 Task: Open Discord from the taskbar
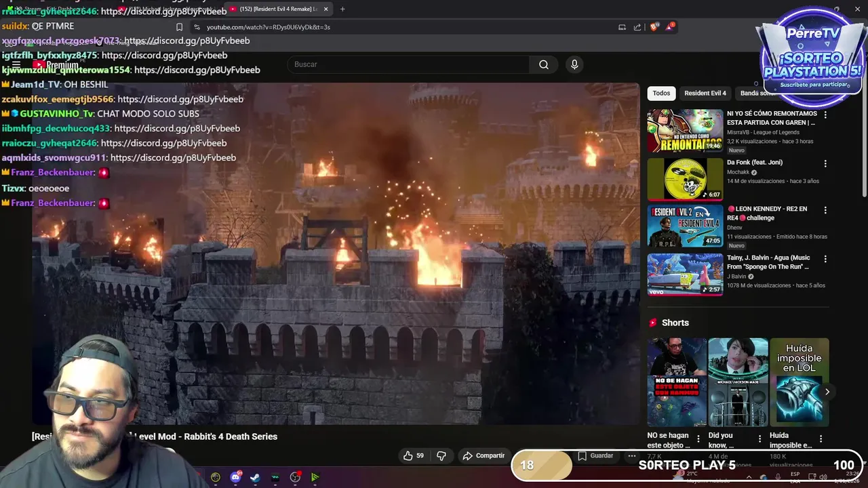pos(235,477)
